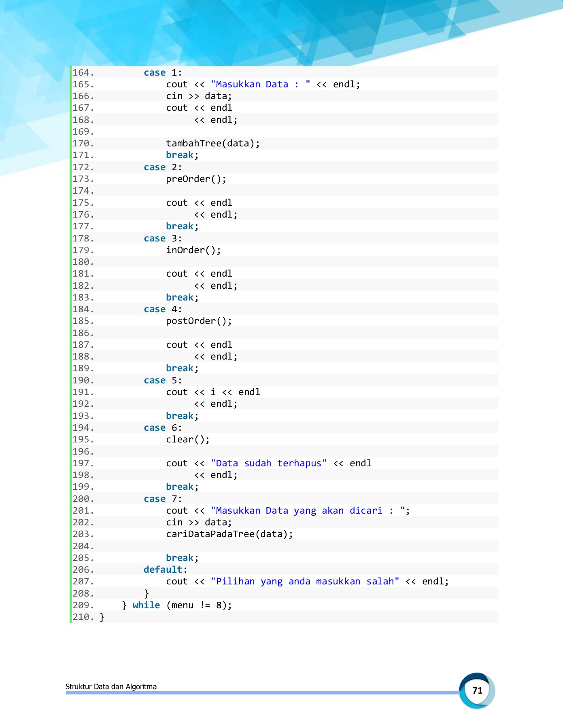Click the 'default' keyword on line 206
This screenshot has height=728, width=563.
pos(163,570)
